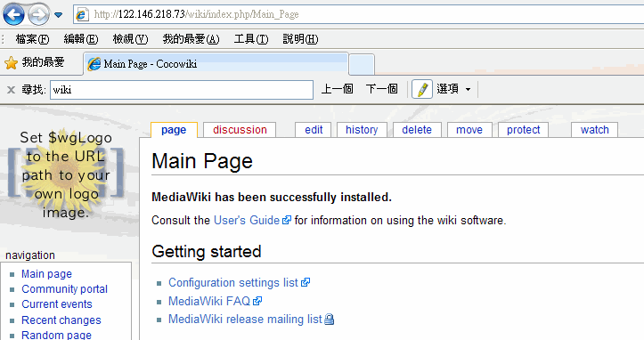The height and width of the screenshot is (340, 644).
Task: Click the Main Page heading text
Action: tap(202, 161)
